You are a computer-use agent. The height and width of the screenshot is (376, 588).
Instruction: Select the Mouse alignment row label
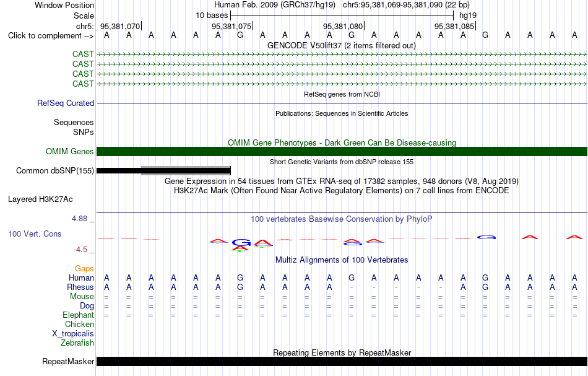[82, 297]
